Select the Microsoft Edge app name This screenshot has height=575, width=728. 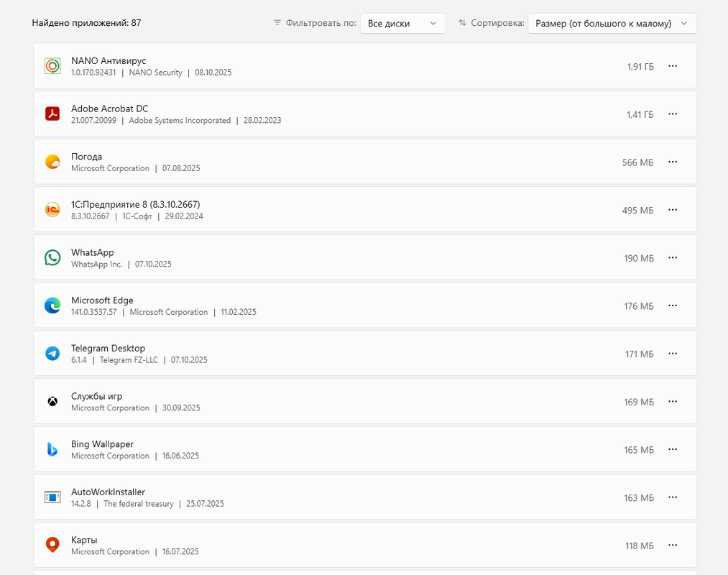[x=102, y=300]
